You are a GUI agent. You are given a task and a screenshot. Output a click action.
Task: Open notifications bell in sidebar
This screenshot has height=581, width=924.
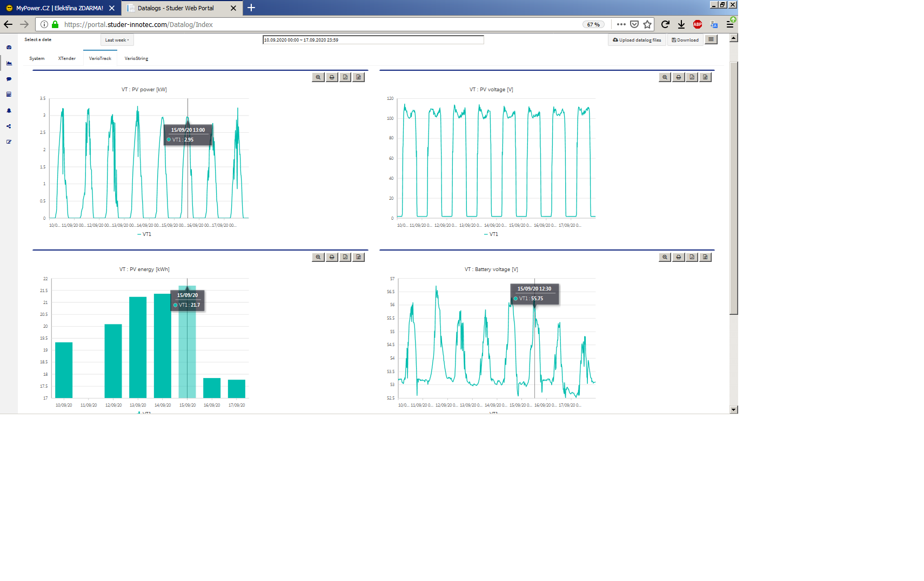(x=9, y=111)
